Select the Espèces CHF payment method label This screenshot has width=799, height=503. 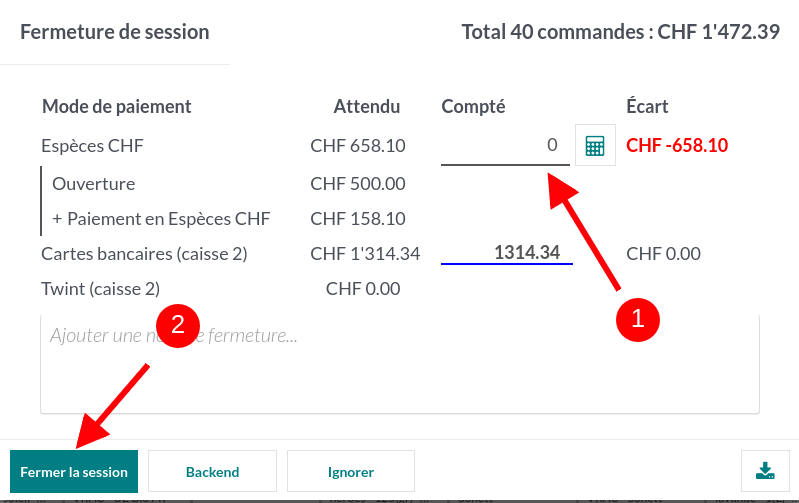coord(93,146)
